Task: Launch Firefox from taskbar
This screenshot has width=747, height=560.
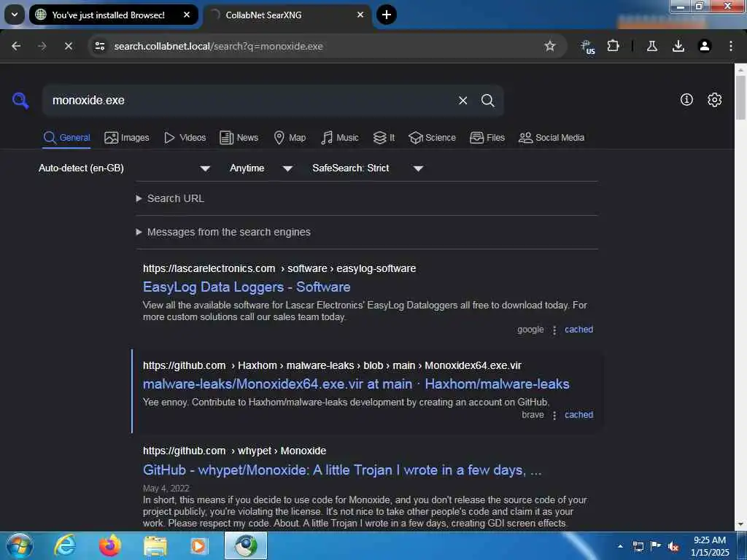Action: [x=109, y=545]
